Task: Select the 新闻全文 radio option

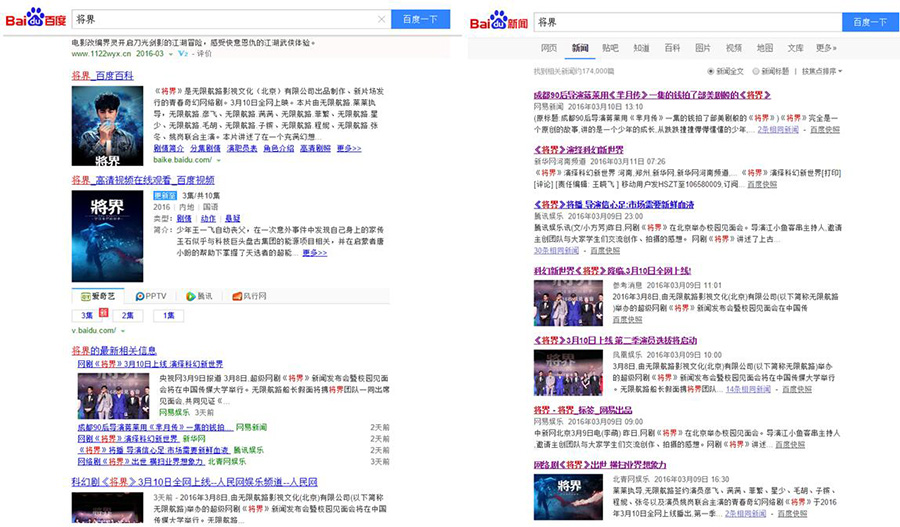Action: (725, 72)
